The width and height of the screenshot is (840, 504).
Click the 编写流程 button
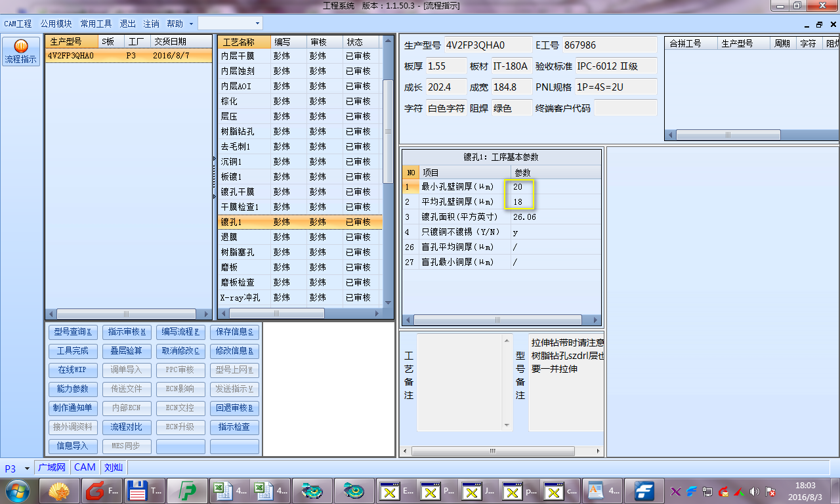[x=180, y=332]
